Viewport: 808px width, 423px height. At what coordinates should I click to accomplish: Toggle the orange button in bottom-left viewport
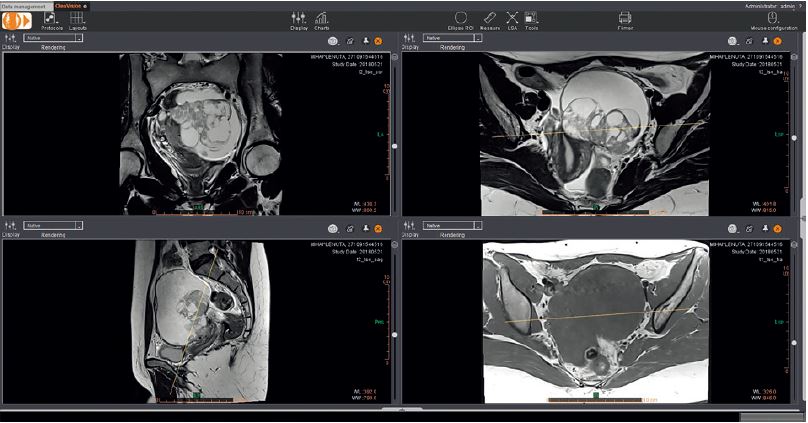(378, 228)
